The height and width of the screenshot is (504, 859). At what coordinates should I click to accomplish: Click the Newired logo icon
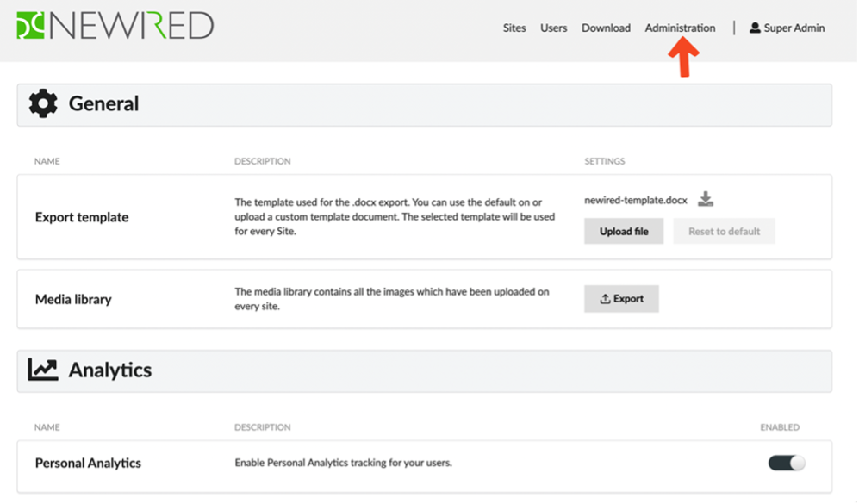click(31, 26)
